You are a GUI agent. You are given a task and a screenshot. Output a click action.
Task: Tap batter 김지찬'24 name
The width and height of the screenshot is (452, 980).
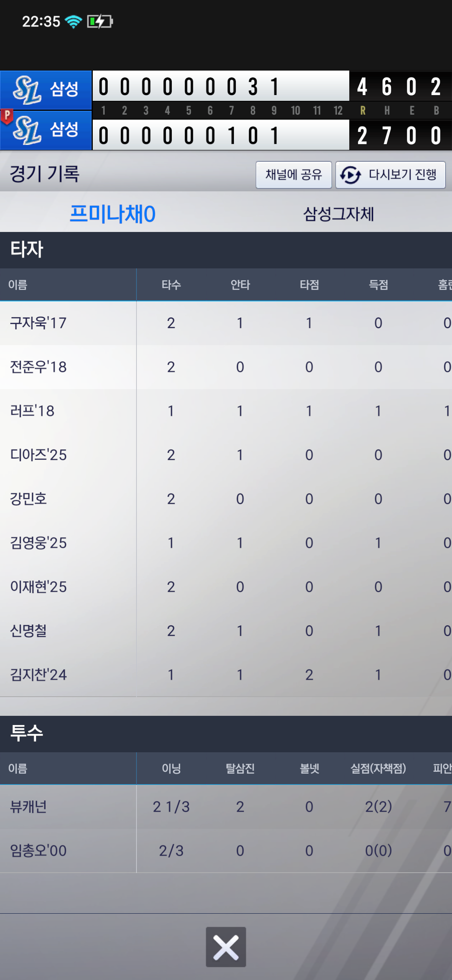click(x=38, y=674)
